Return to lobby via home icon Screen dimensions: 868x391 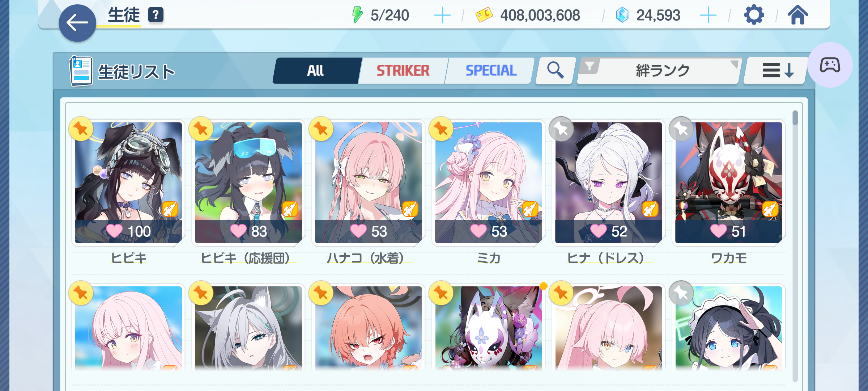[x=797, y=15]
